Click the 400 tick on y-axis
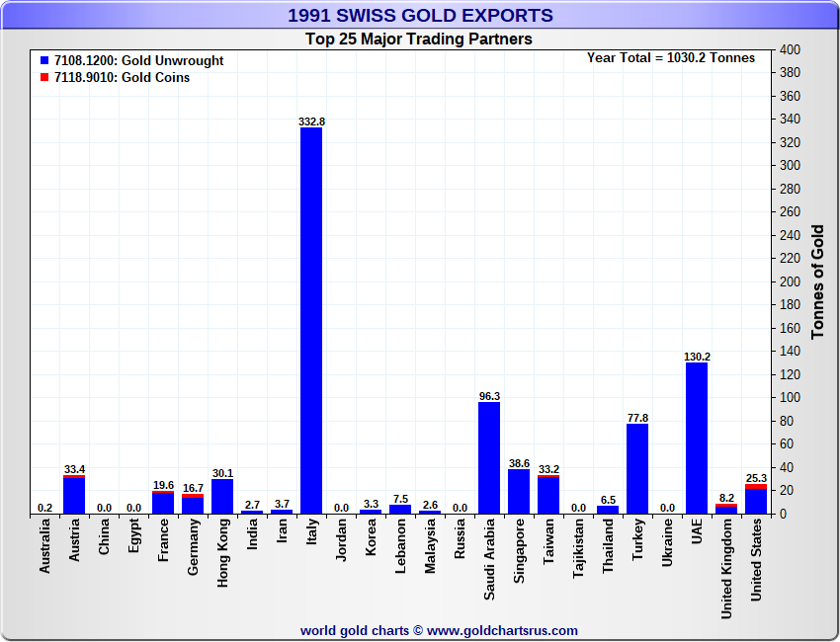840x642 pixels. [790, 49]
